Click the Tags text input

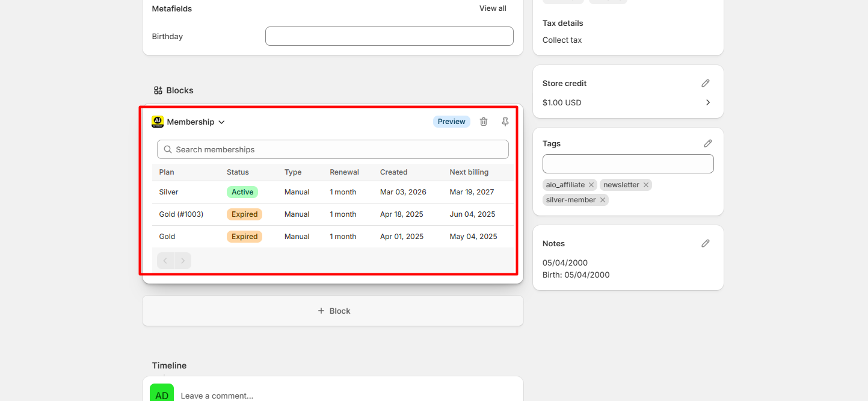628,164
